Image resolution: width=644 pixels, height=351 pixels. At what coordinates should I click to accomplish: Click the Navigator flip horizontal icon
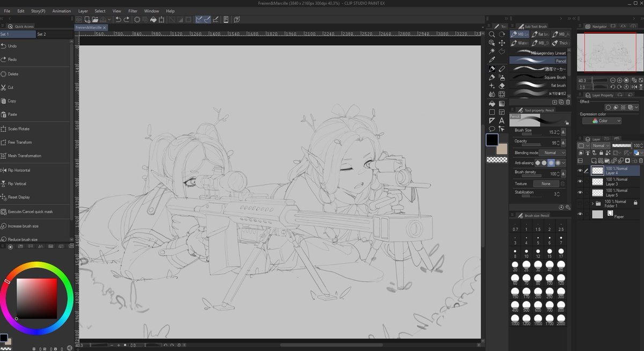(634, 87)
